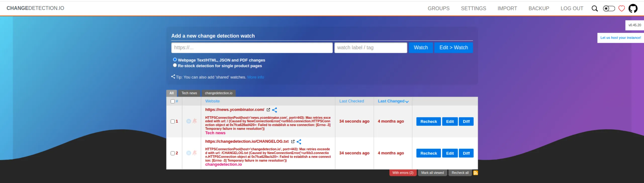Mute notifications for changedetection.io CHANGELOG watch
The image size is (644, 183).
195,153
